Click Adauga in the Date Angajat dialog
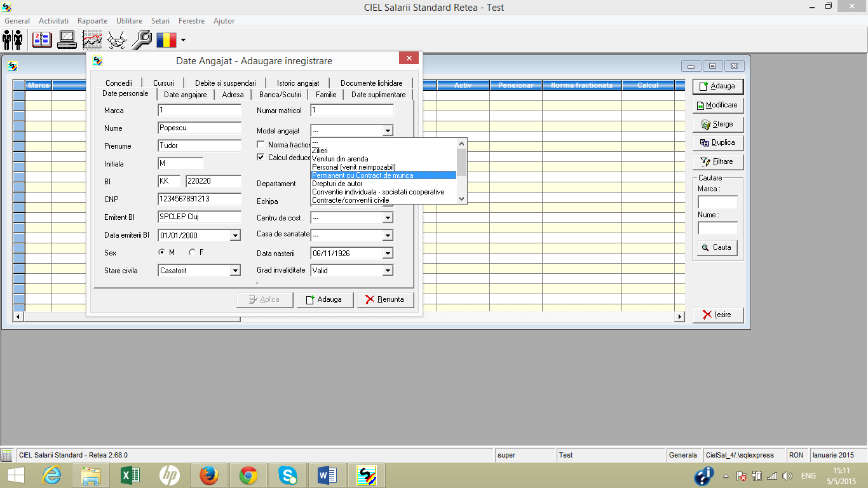Viewport: 868px width, 488px height. pos(325,299)
